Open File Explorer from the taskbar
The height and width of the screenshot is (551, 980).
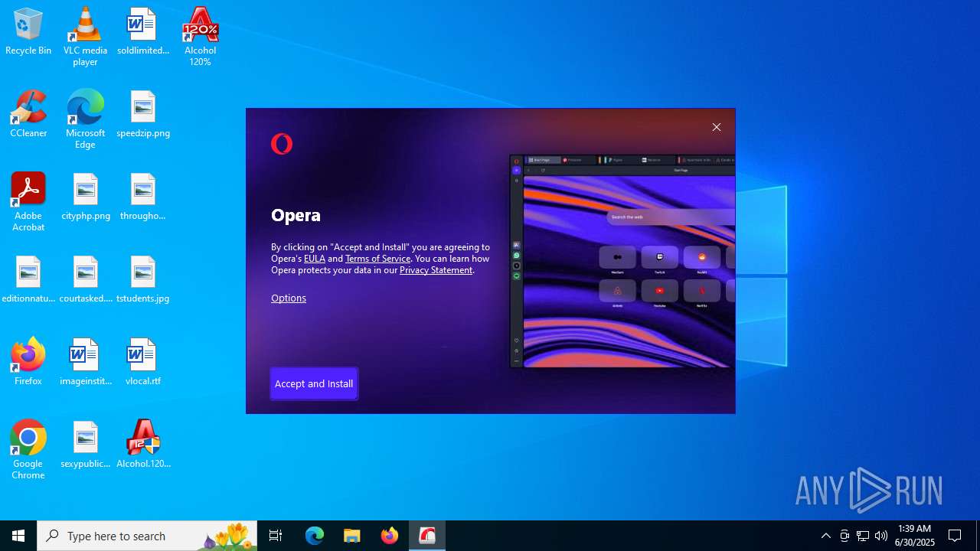[352, 536]
